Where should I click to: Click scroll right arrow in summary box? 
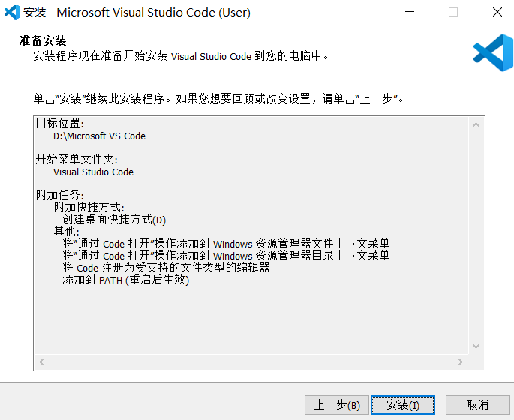click(x=460, y=361)
